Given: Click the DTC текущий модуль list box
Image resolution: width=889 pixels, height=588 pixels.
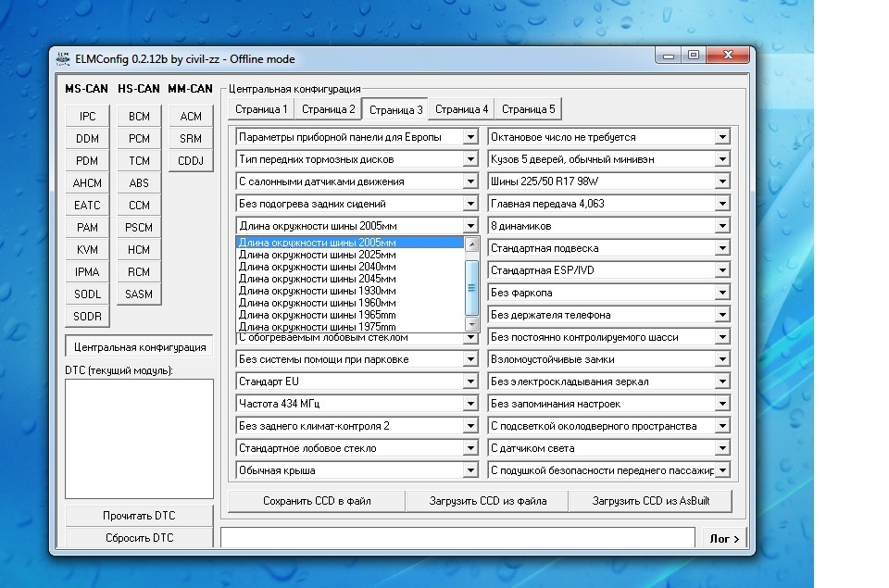Looking at the screenshot, I should coord(139,438).
